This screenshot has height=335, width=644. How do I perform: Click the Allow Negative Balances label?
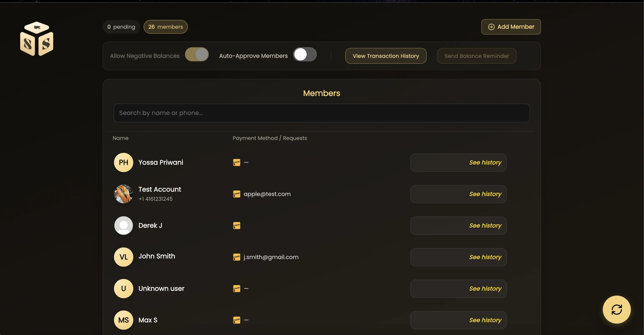tap(145, 56)
